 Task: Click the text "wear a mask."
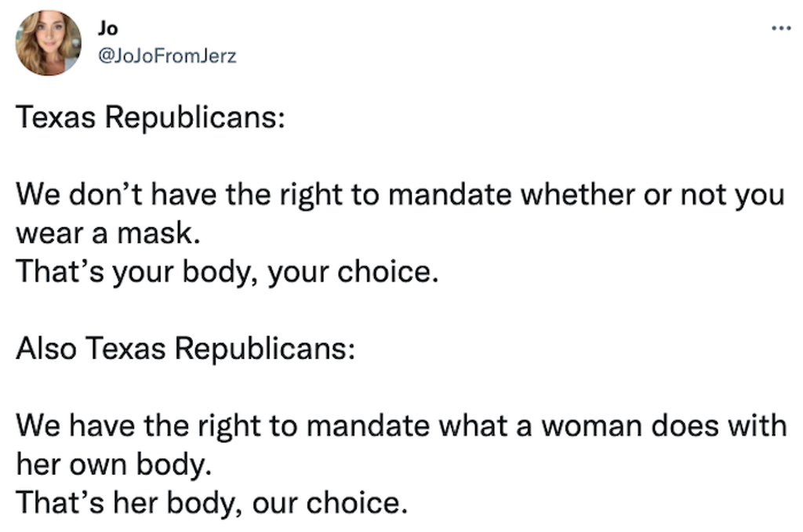pyautogui.click(x=108, y=233)
